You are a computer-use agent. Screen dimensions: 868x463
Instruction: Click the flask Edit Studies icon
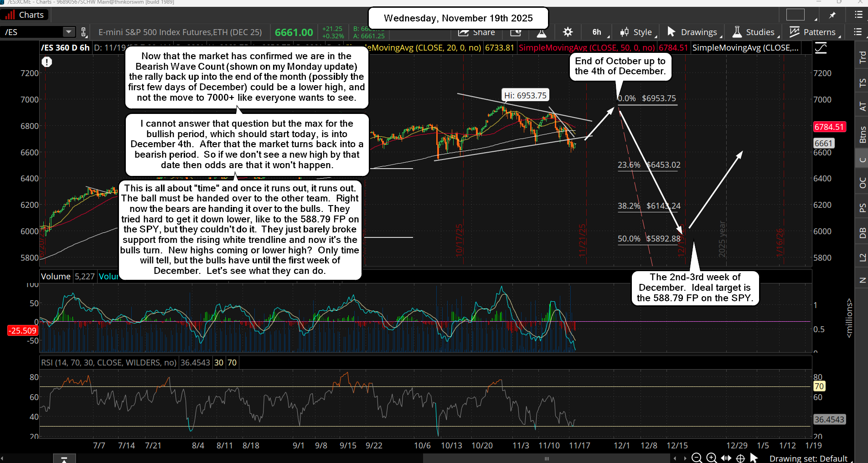541,32
